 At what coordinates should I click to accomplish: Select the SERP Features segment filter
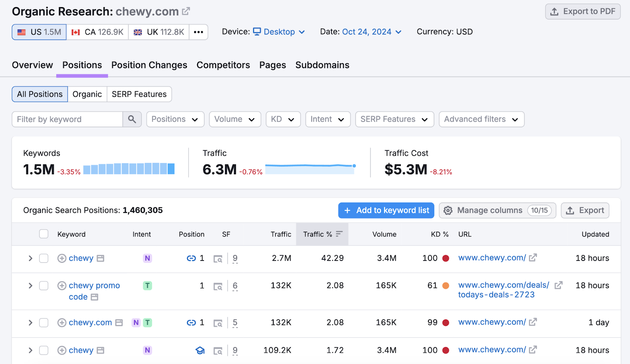[x=139, y=94]
